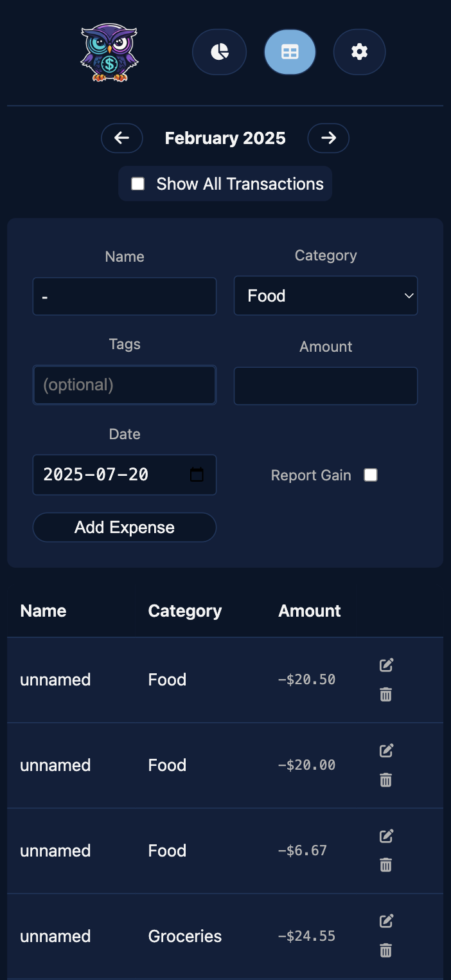Delete the -$6.67 Food expense
Screen dimensions: 451x980
point(385,866)
